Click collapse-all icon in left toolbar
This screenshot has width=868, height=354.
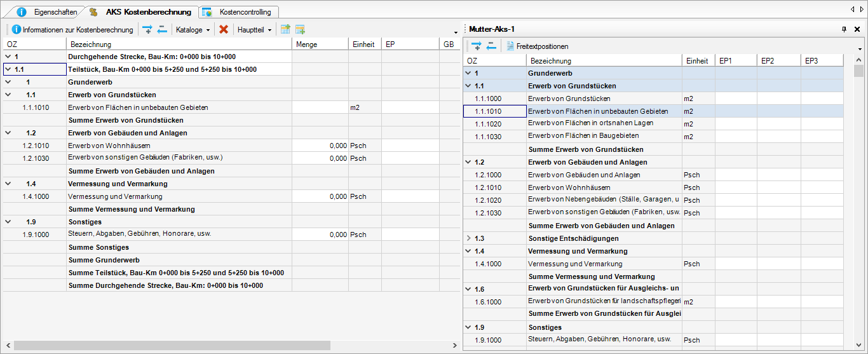coord(162,29)
